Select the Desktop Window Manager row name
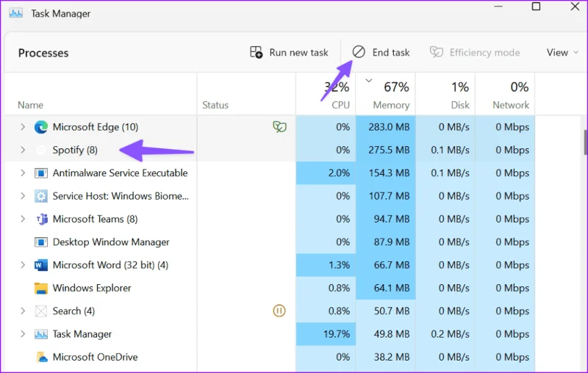This screenshot has width=588, height=373. pyautogui.click(x=111, y=242)
